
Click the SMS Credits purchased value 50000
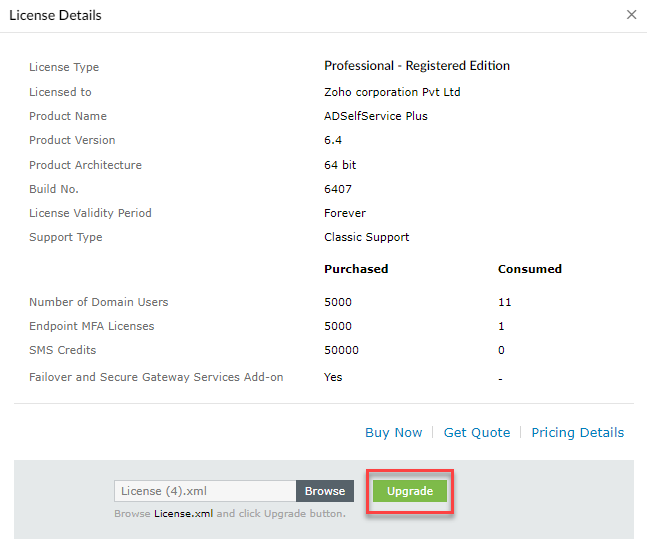341,350
